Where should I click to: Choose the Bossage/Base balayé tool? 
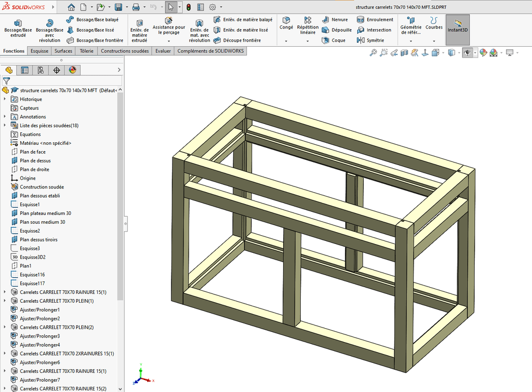(92, 20)
